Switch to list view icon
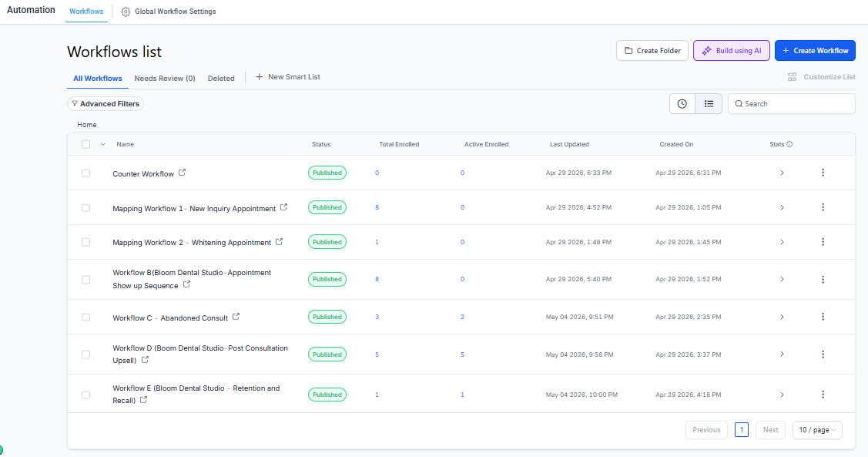This screenshot has height=457, width=868. pyautogui.click(x=709, y=103)
